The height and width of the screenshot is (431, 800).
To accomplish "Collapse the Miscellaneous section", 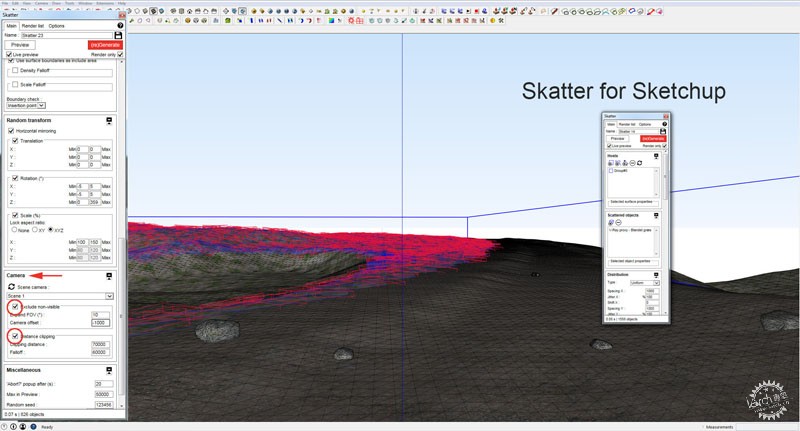I will (x=109, y=370).
